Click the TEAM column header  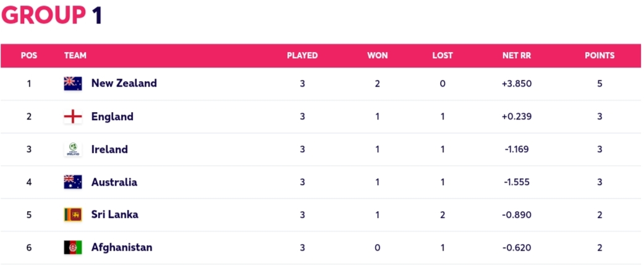click(75, 56)
